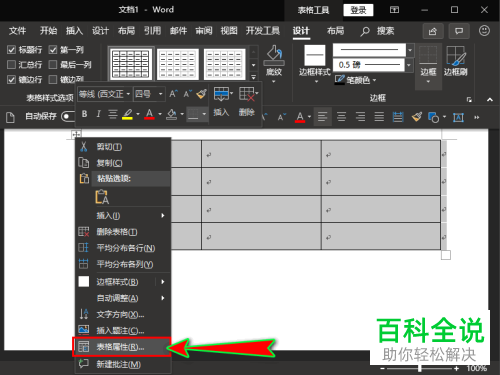Image resolution: width=500 pixels, height=375 pixels.
Task: Click the Sign in (登录) button
Action: coord(358,10)
